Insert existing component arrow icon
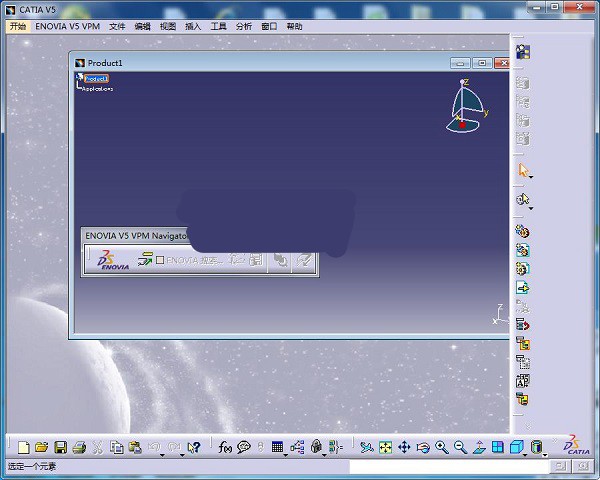Viewport: 600px width, 480px height. point(523,287)
